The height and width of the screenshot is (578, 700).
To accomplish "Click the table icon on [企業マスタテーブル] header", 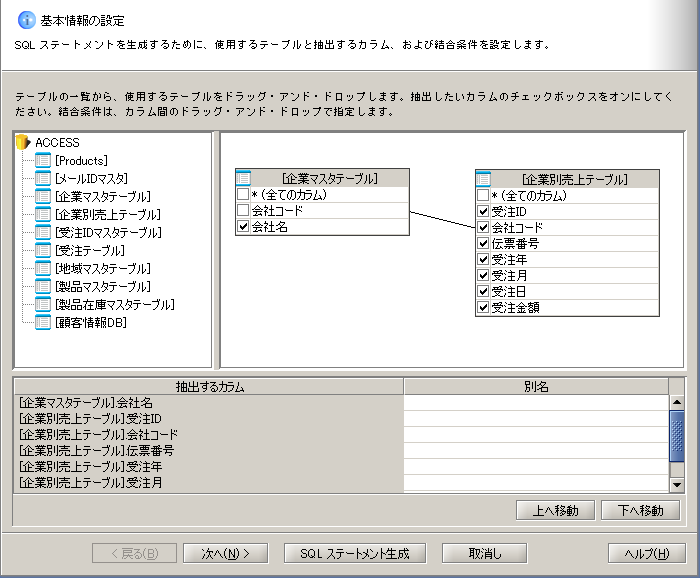I will [243, 178].
